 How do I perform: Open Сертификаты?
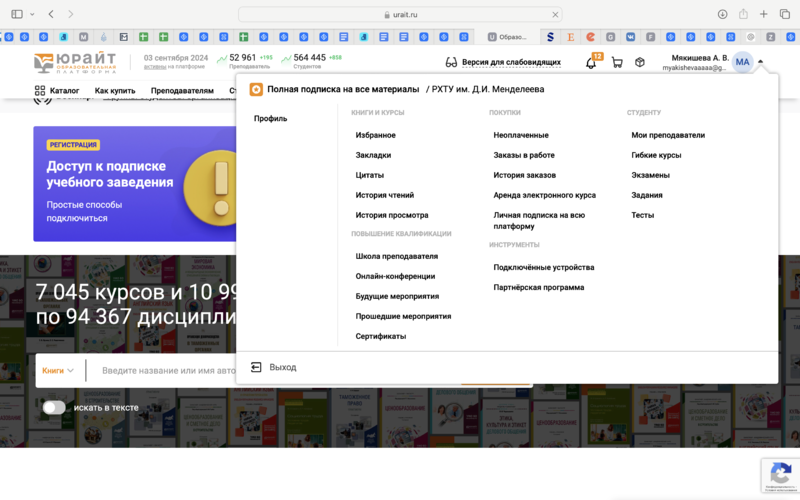[381, 336]
